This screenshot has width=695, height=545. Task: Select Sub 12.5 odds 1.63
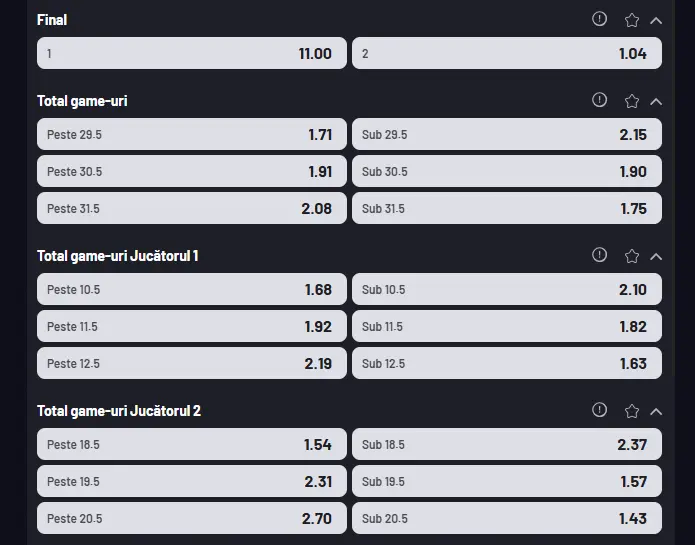[x=507, y=363]
